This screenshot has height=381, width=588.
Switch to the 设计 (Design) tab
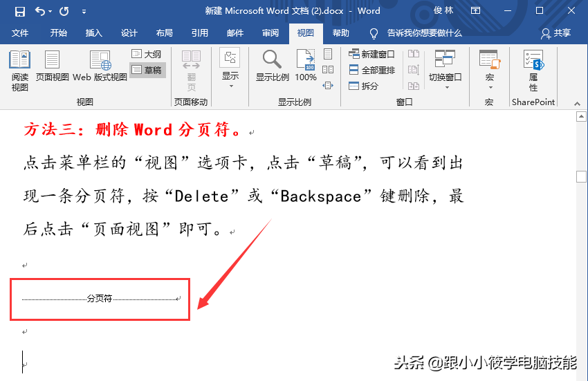pos(129,33)
